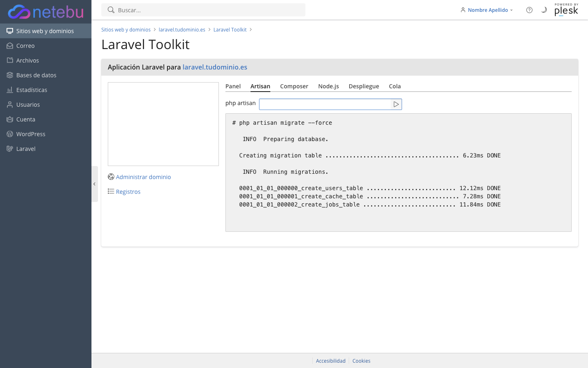The height and width of the screenshot is (368, 588).
Task: Click the create_users_table migration line
Action: (x=370, y=188)
